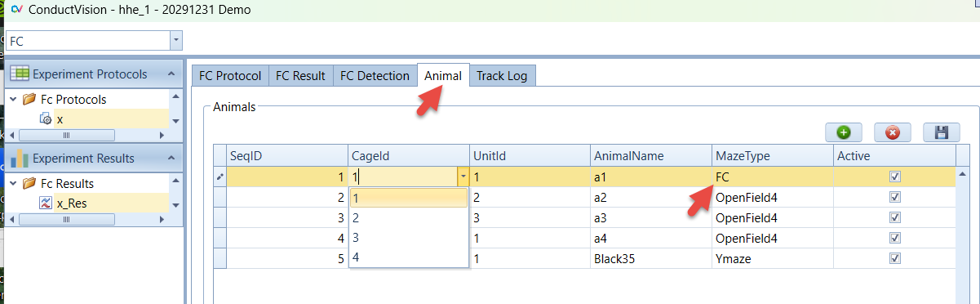This screenshot has height=304, width=980.
Task: Toggle Active checkbox for animal a1
Action: [x=895, y=177]
